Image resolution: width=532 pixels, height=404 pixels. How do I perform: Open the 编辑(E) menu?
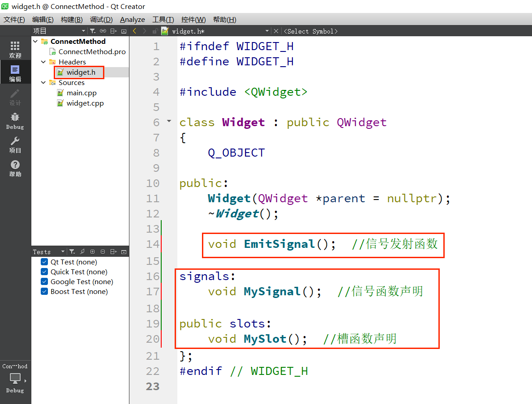click(43, 19)
